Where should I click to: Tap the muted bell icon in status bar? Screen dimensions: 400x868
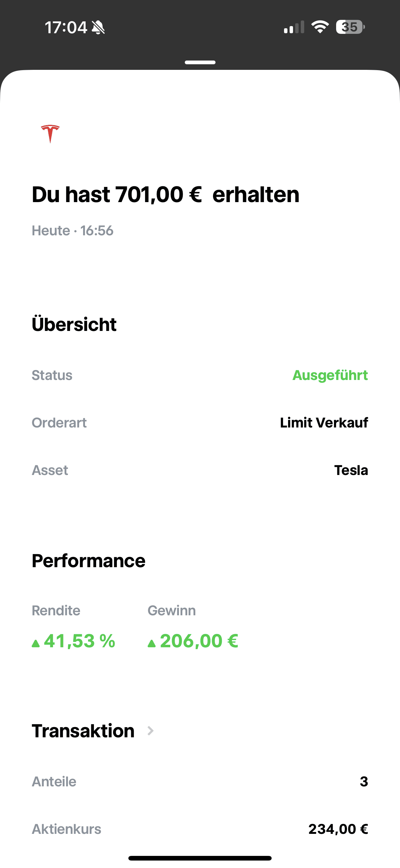click(98, 27)
